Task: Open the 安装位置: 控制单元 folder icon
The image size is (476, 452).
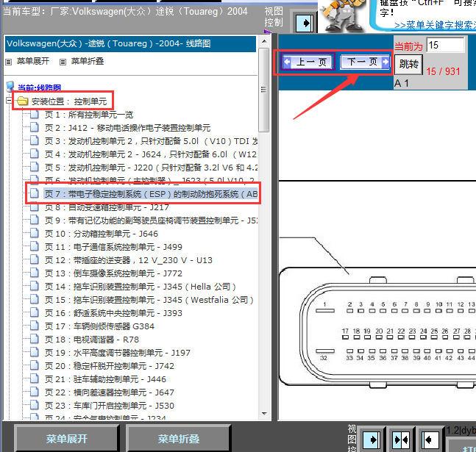Action: coord(23,101)
